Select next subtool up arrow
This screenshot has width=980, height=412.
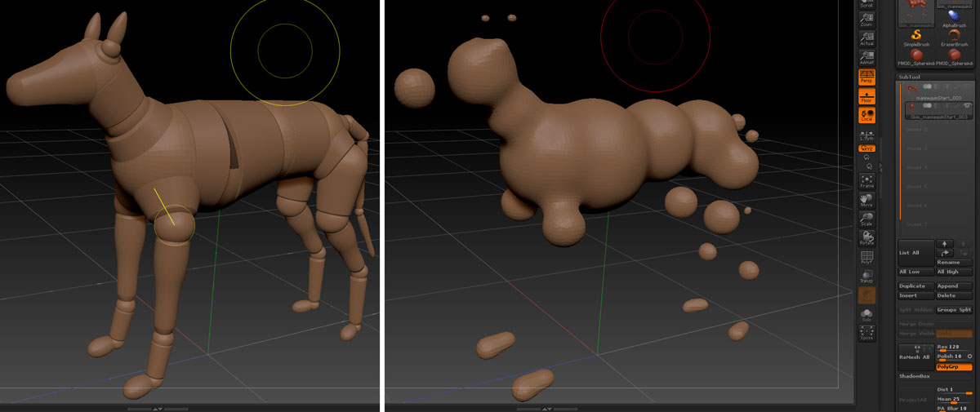(x=945, y=243)
